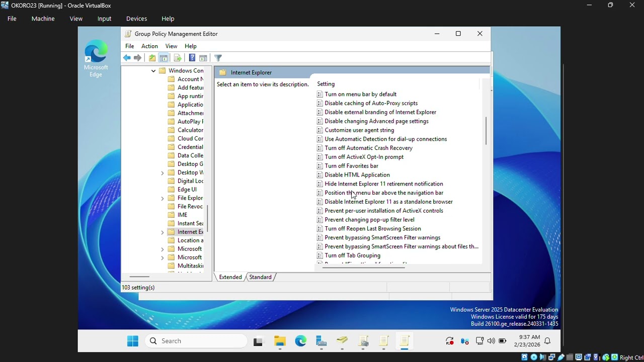Expand the Desktop W... tree node
This screenshot has height=362, width=644.
point(163,173)
